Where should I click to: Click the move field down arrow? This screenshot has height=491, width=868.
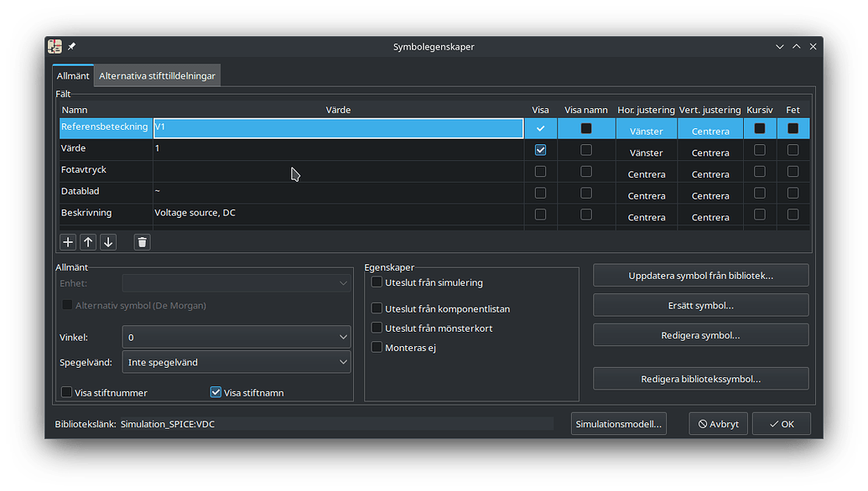107,242
